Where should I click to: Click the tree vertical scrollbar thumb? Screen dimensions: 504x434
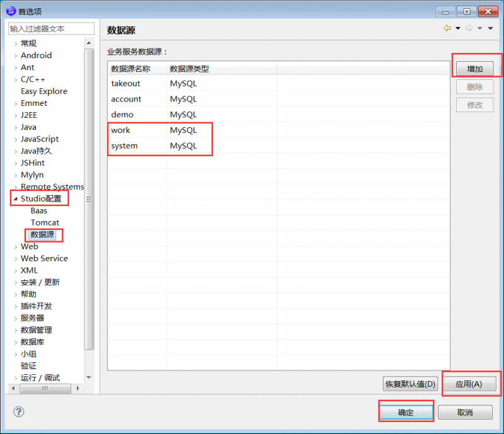pos(89,199)
